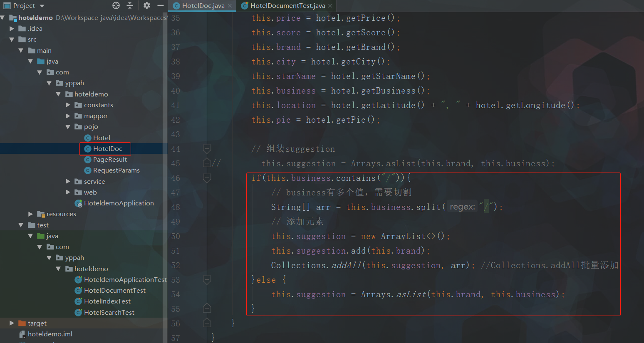Viewport: 644px width, 343px height.
Task: Click the locate/select opened file icon
Action: tap(116, 5)
